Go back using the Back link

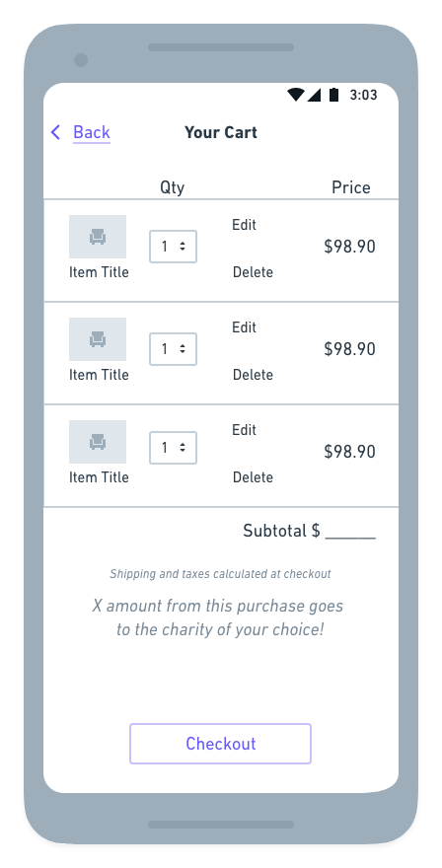pyautogui.click(x=92, y=133)
